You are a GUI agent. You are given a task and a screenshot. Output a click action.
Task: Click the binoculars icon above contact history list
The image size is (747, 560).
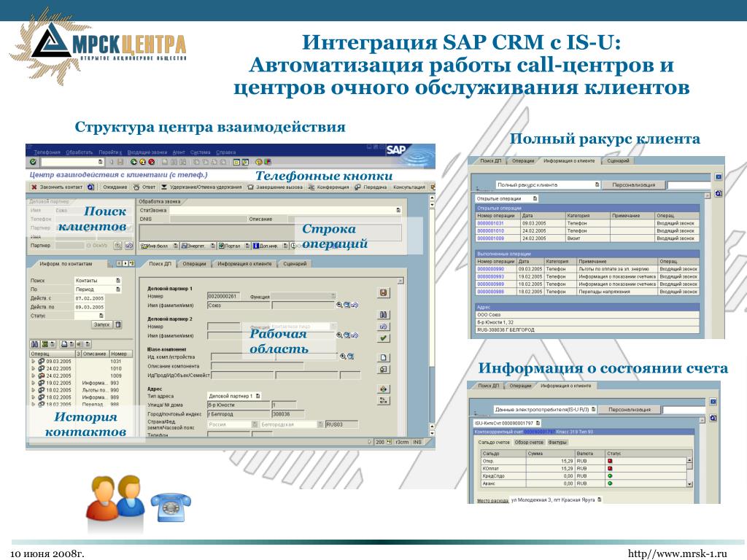35,344
